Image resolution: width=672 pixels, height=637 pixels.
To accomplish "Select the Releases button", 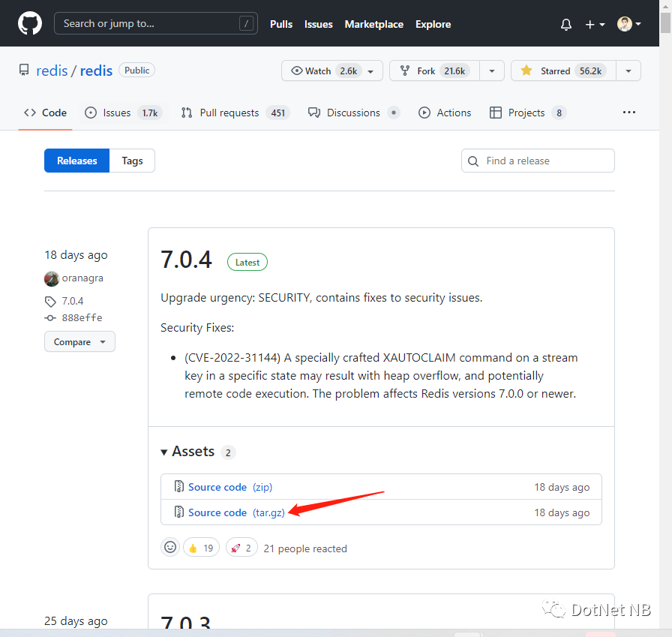I will point(76,161).
